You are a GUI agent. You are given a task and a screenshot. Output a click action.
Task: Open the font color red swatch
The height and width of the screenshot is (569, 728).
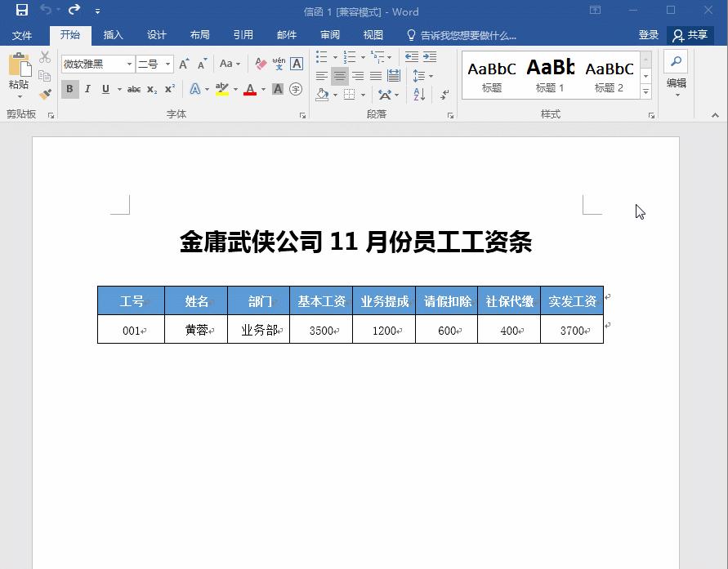[x=251, y=89]
